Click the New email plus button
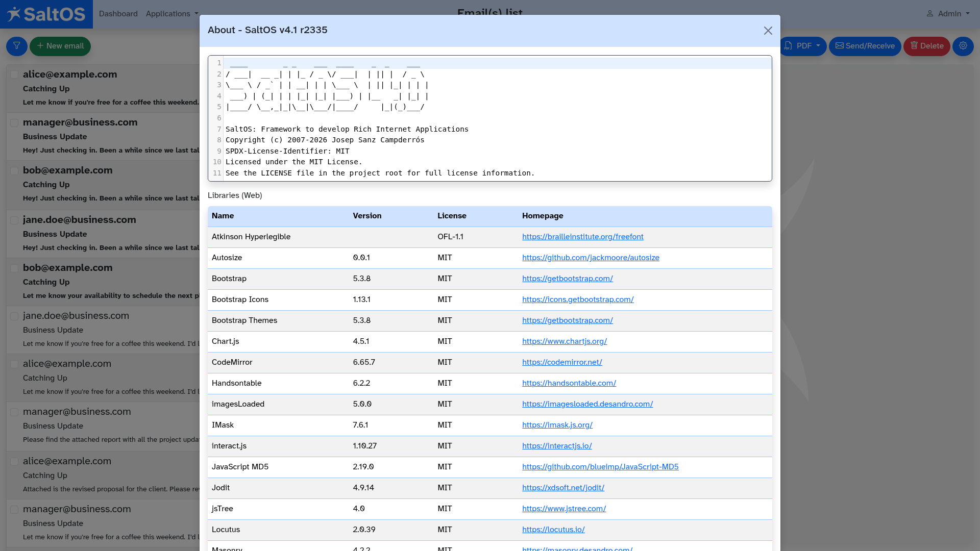This screenshot has width=980, height=551. point(60,46)
